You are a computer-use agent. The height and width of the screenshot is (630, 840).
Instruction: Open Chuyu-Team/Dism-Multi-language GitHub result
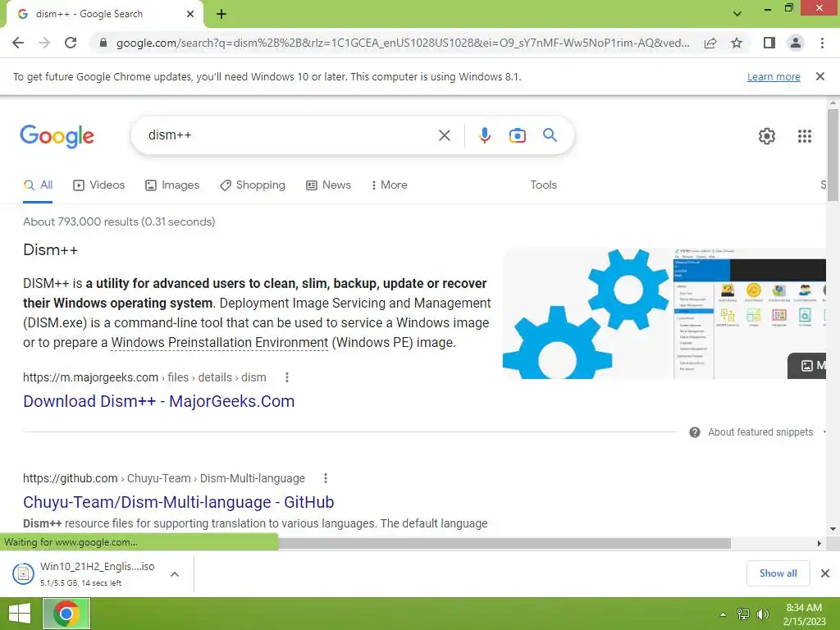pyautogui.click(x=178, y=502)
